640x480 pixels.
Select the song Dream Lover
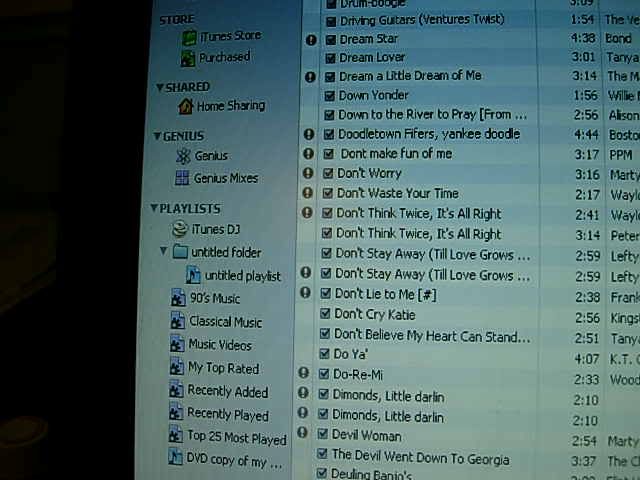pos(372,58)
